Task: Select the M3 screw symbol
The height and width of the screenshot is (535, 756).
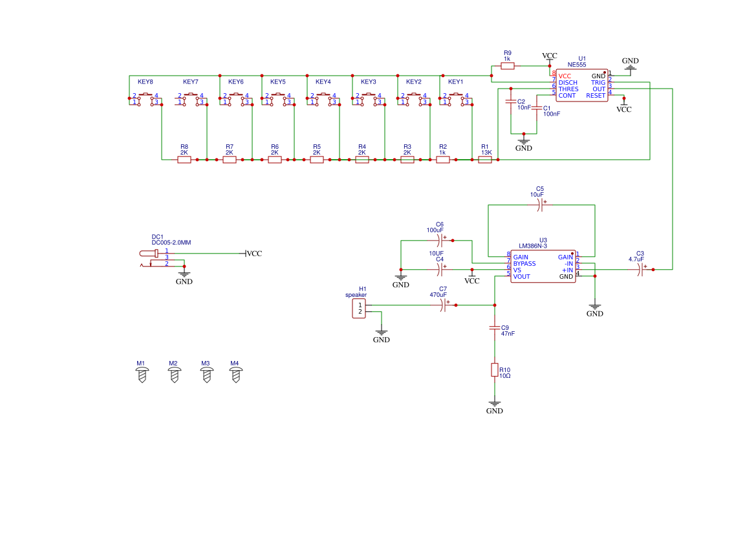Action: (x=207, y=375)
